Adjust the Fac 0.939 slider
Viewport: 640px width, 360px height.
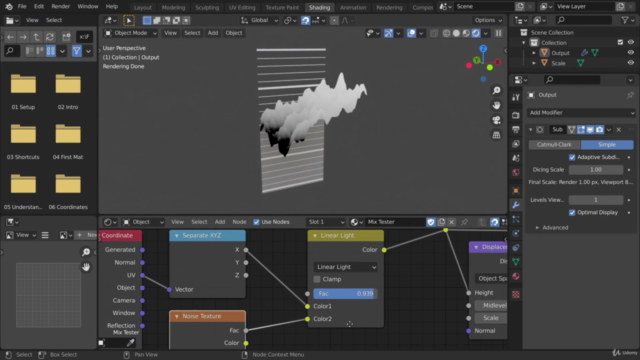[x=345, y=293]
